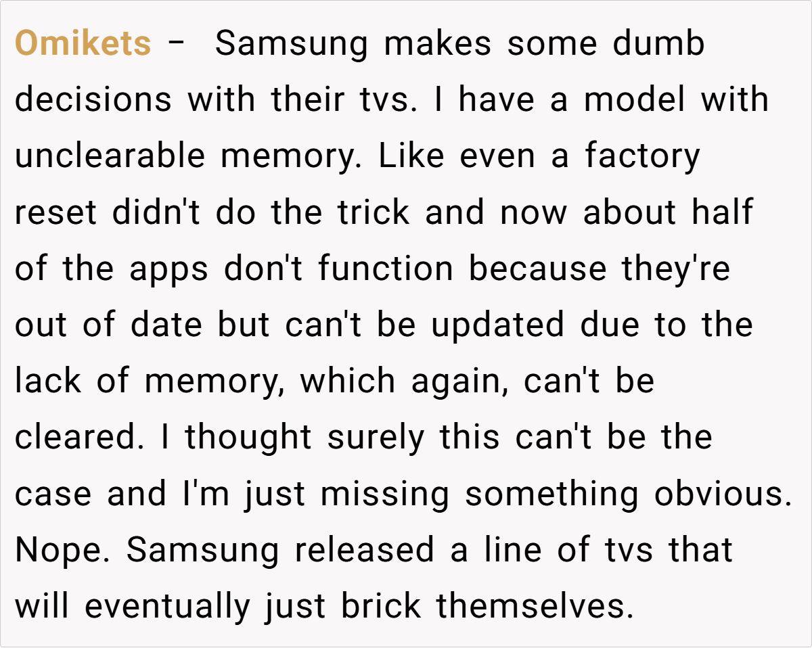Place cursor on the word "function"
This screenshot has height=648, width=812.
click(x=386, y=269)
